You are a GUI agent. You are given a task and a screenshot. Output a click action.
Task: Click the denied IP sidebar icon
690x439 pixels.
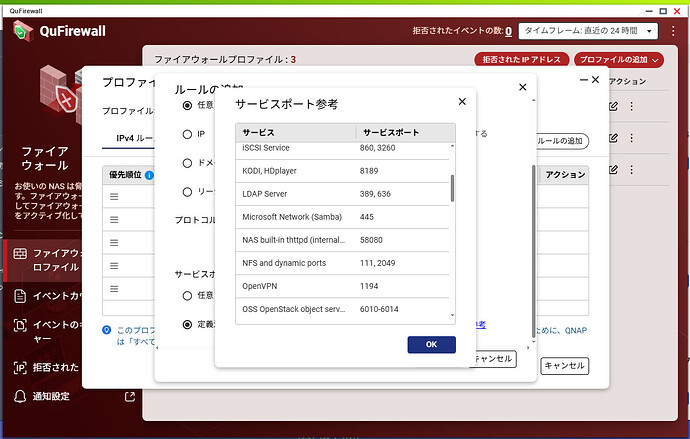[x=19, y=366]
